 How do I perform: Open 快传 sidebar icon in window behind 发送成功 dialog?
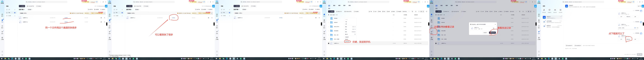click(x=432, y=32)
